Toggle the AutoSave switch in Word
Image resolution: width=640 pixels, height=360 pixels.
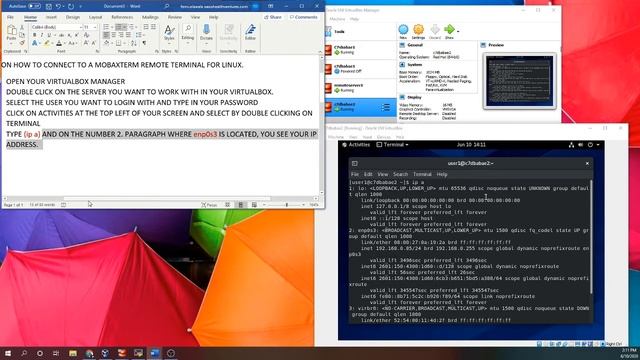[34, 7]
